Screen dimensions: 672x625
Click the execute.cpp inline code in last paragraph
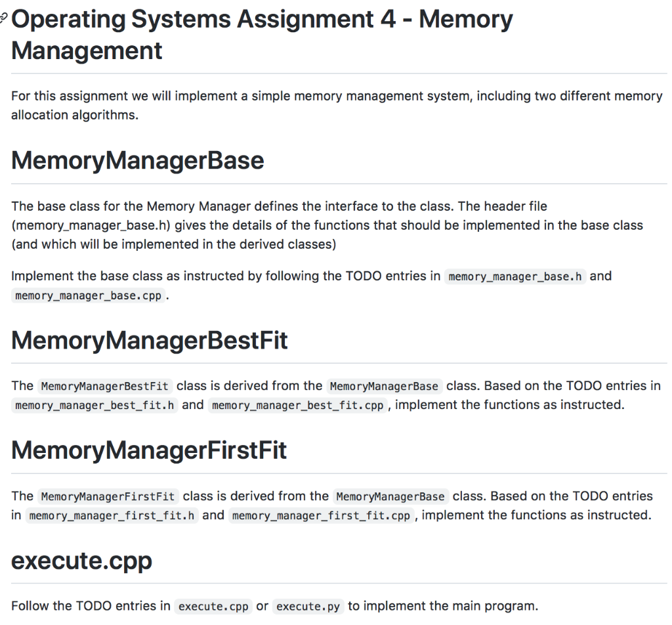point(213,607)
